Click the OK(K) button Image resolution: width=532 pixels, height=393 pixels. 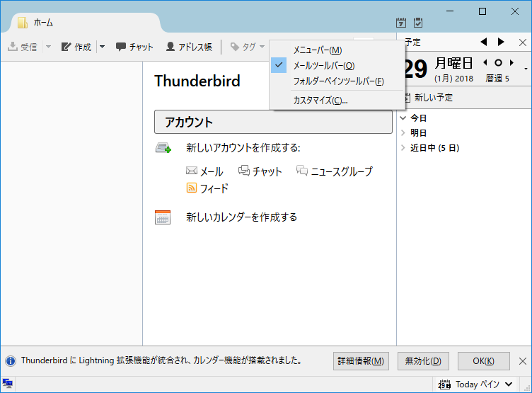(x=484, y=361)
